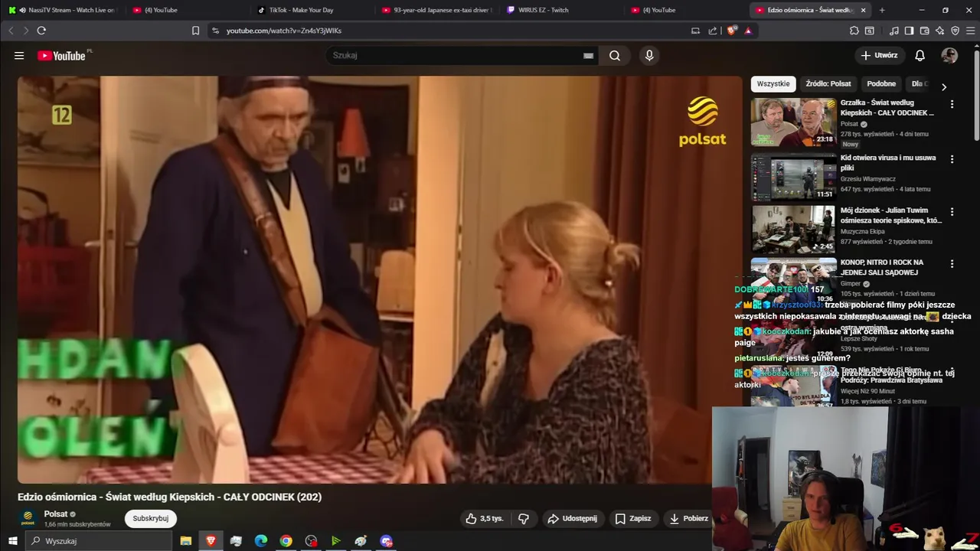Go to the YouTube home logo
980x551 pixels.
61,56
